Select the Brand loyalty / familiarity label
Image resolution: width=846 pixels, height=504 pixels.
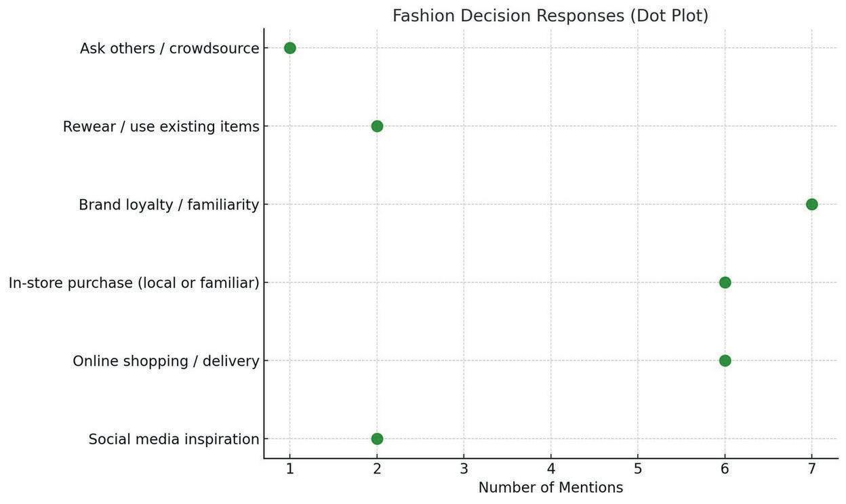coord(169,205)
